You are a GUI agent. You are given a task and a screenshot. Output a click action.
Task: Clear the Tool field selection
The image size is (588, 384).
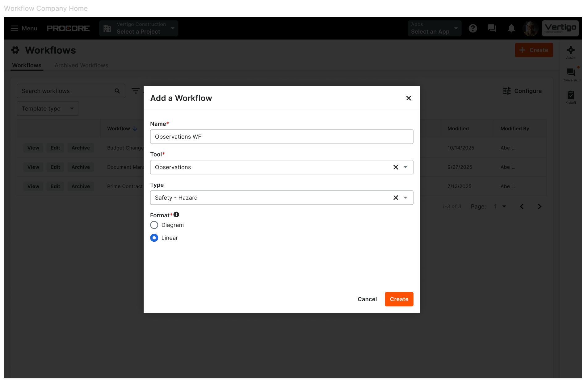pyautogui.click(x=396, y=167)
